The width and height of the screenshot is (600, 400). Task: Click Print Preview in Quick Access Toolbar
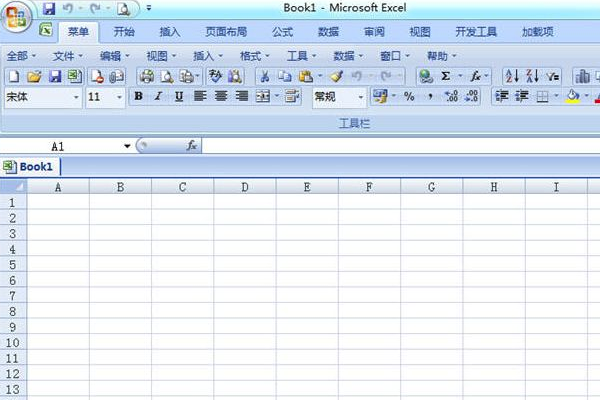point(123,8)
